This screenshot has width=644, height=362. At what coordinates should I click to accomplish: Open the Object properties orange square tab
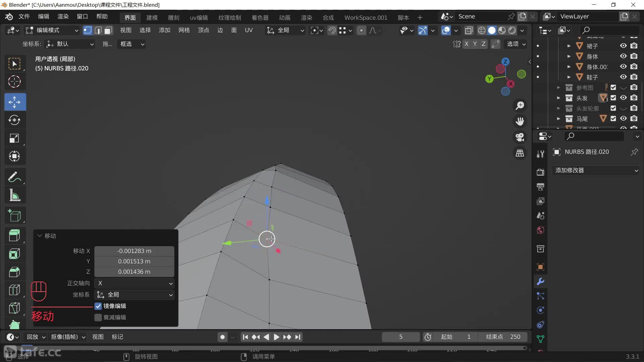[x=540, y=267]
